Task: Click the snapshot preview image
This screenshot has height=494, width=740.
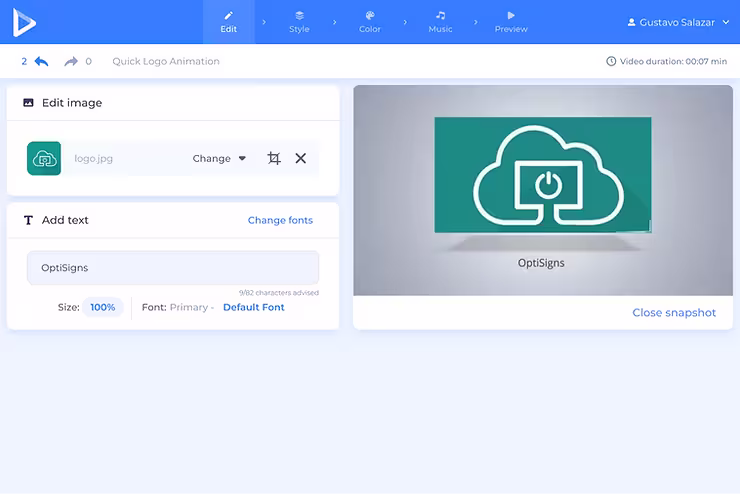Action: click(543, 190)
